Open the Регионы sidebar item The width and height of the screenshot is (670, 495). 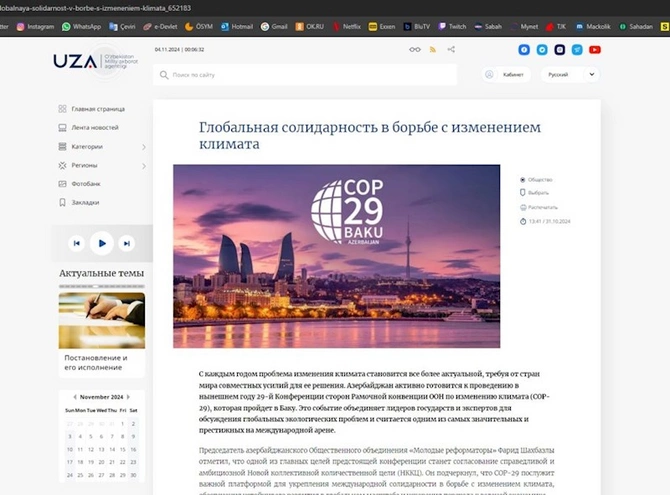click(x=78, y=165)
